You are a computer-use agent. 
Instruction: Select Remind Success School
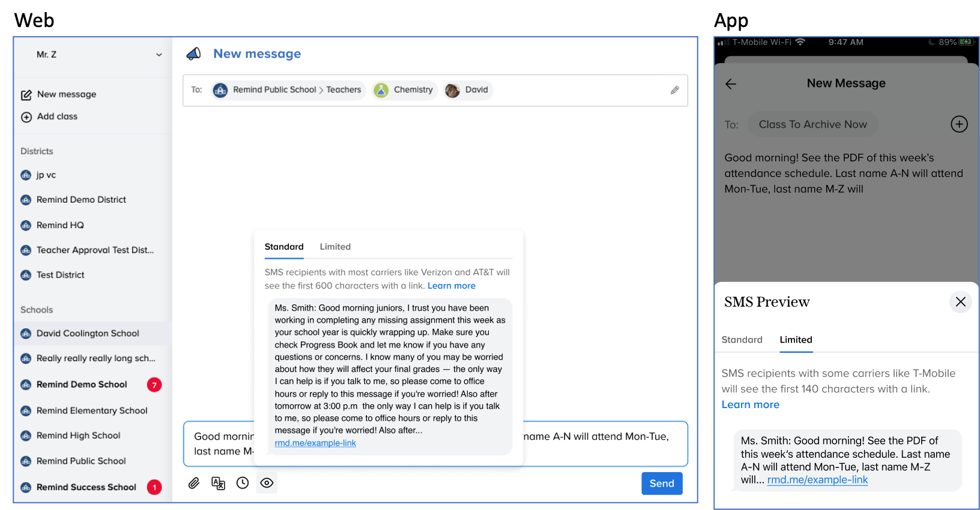point(86,487)
